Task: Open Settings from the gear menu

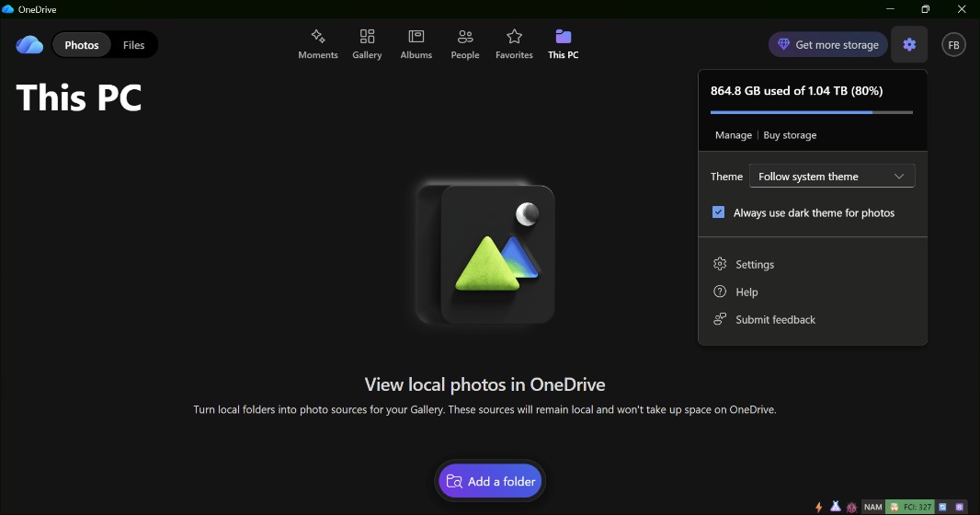Action: pos(754,265)
